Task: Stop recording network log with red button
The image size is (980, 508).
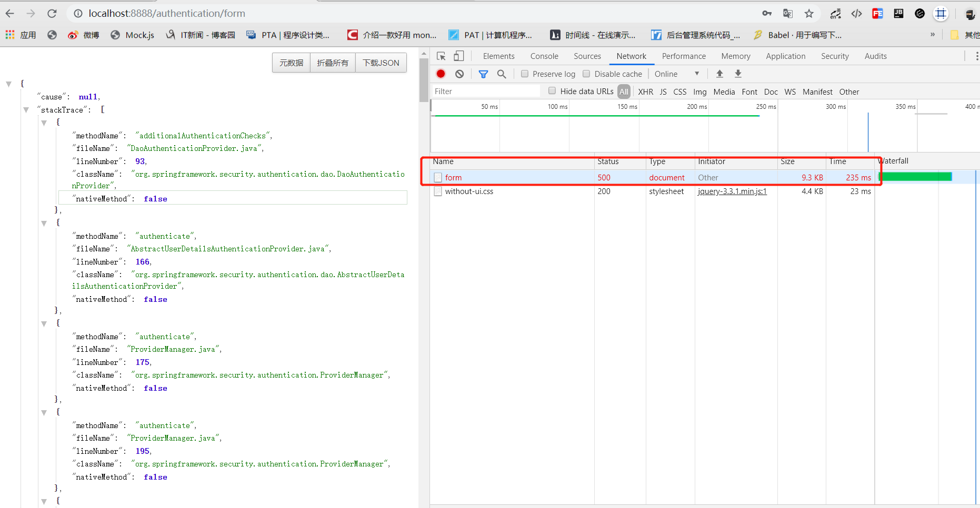Action: pyautogui.click(x=441, y=74)
